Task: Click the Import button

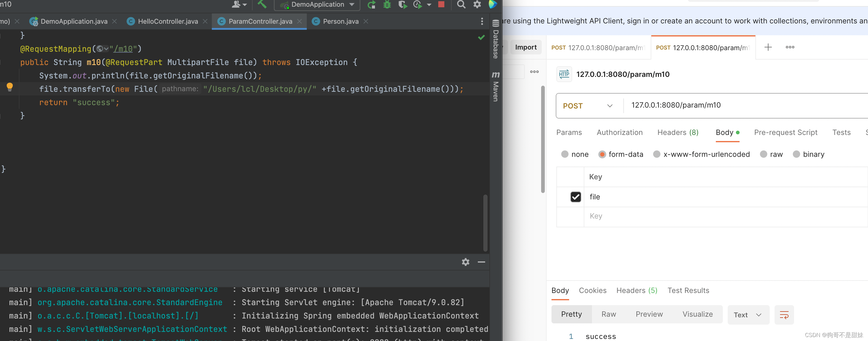Action: click(525, 47)
